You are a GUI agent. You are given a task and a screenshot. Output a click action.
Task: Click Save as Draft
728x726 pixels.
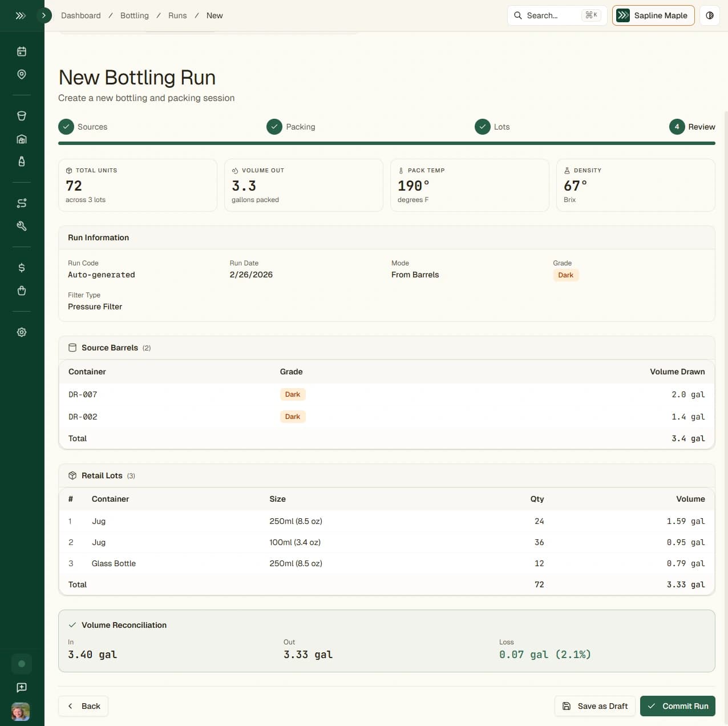594,706
